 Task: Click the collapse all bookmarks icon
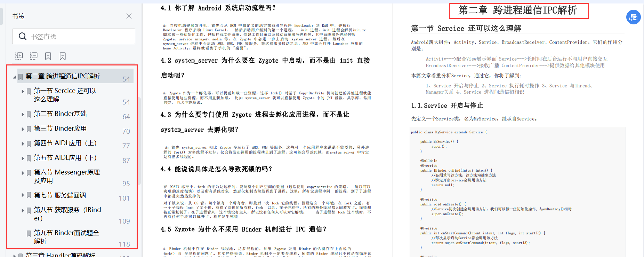click(34, 56)
